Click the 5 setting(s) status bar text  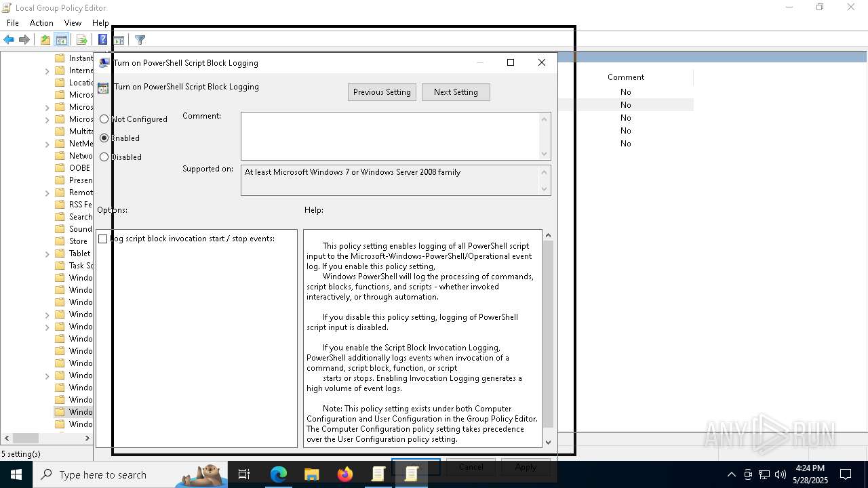[21, 453]
